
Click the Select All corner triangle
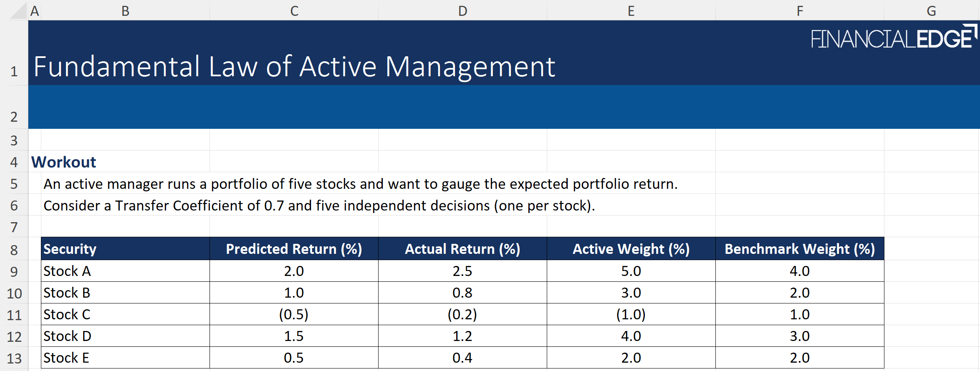tap(18, 11)
